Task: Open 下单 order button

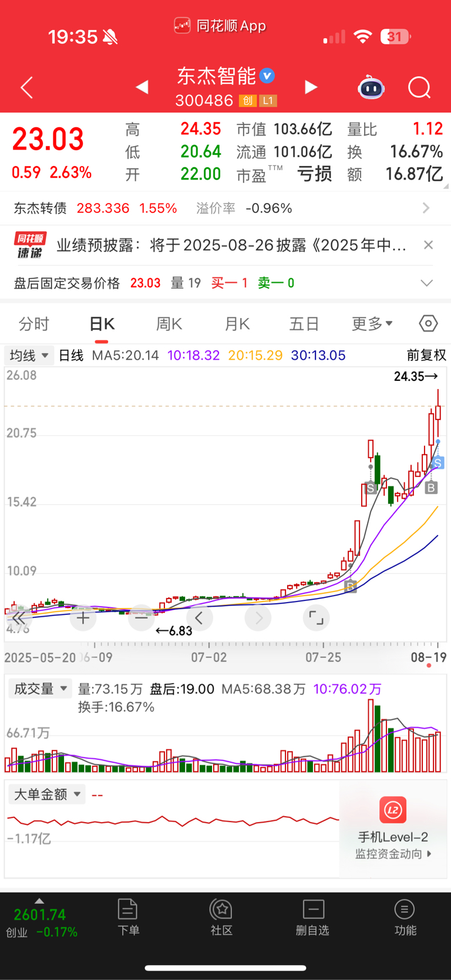Action: [128, 917]
